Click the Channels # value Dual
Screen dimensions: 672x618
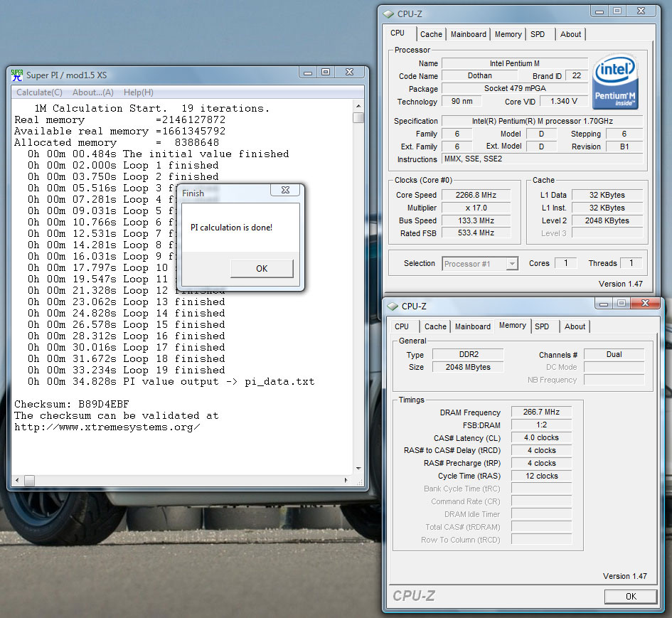pyautogui.click(x=614, y=354)
